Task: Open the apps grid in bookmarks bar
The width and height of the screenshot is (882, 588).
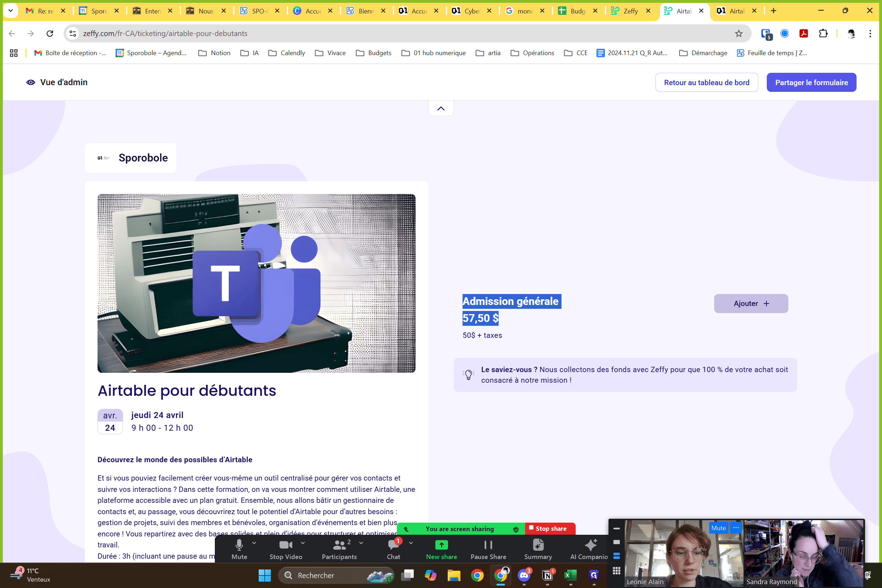Action: (14, 53)
